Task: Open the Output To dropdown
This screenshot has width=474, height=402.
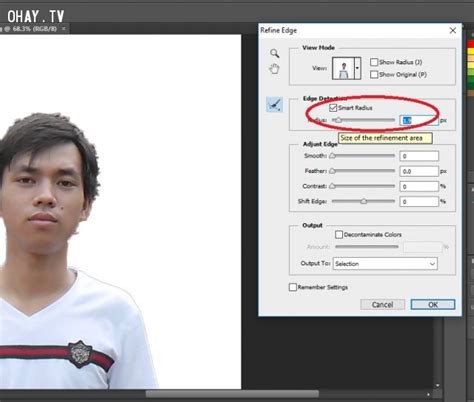Action: coord(385,264)
